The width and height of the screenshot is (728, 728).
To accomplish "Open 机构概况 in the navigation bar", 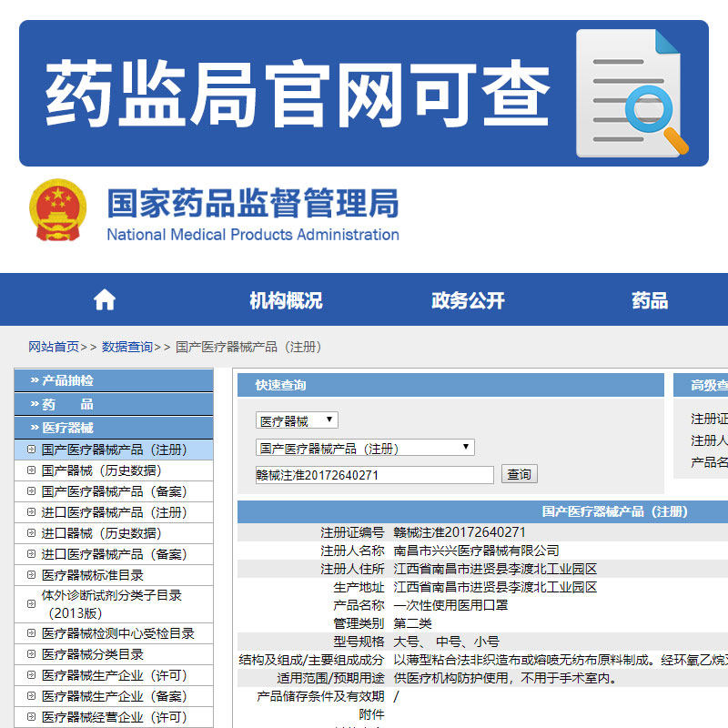I will pyautogui.click(x=286, y=300).
